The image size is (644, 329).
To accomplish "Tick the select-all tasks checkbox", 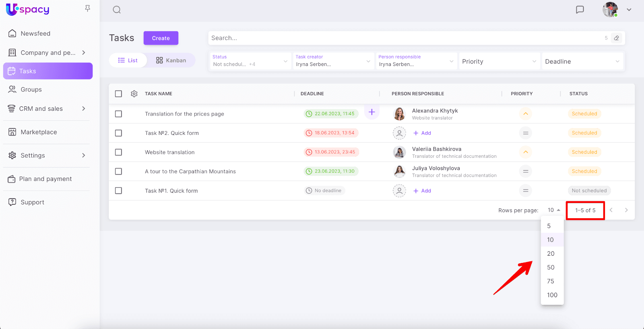I will click(118, 94).
